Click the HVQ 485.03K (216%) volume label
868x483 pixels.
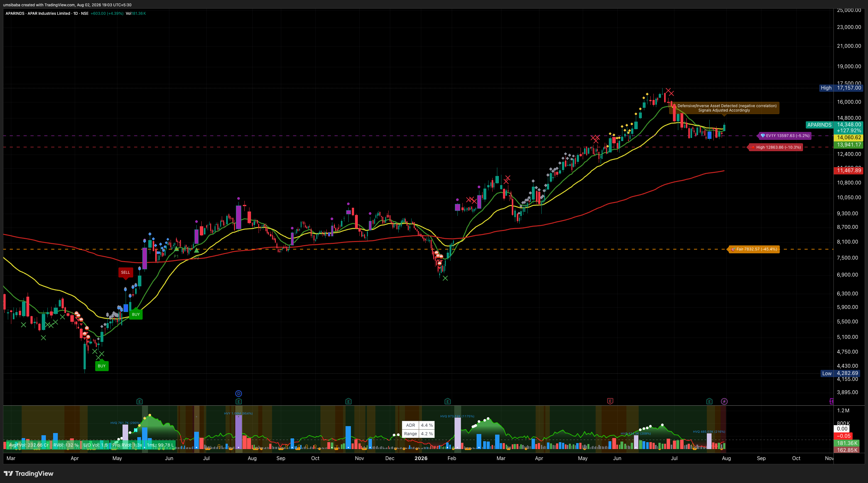point(709,431)
